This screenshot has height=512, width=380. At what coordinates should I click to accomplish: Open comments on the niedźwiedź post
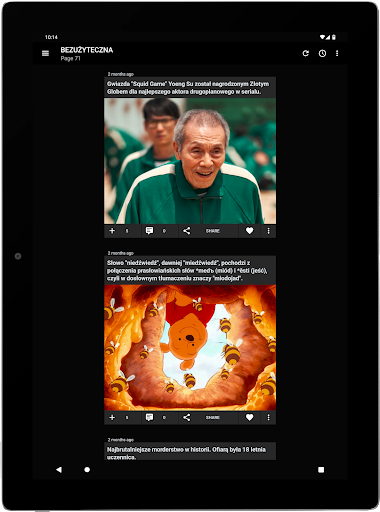pos(149,417)
